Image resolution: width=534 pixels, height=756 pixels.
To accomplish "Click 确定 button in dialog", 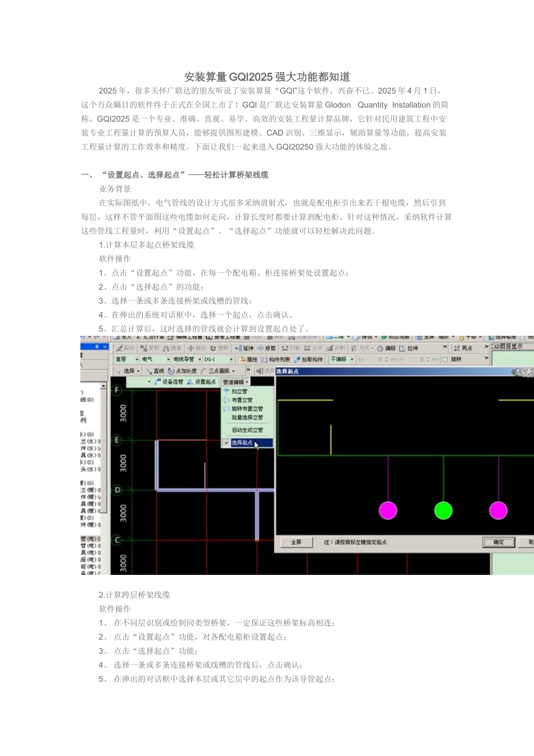I will 499,542.
